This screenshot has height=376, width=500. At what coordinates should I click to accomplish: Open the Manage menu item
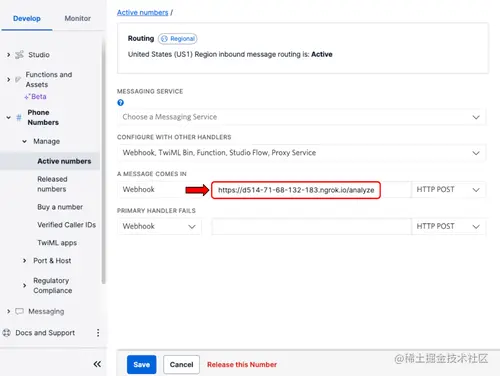click(x=46, y=141)
